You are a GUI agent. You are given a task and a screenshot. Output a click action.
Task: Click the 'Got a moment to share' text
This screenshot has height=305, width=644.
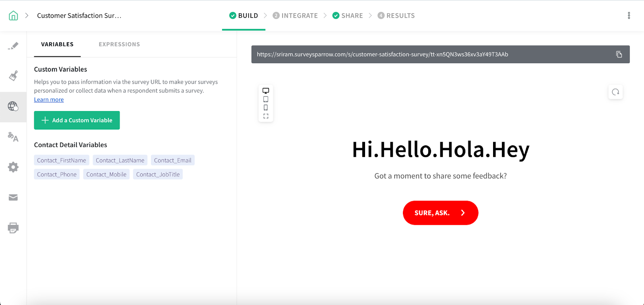coord(440,176)
